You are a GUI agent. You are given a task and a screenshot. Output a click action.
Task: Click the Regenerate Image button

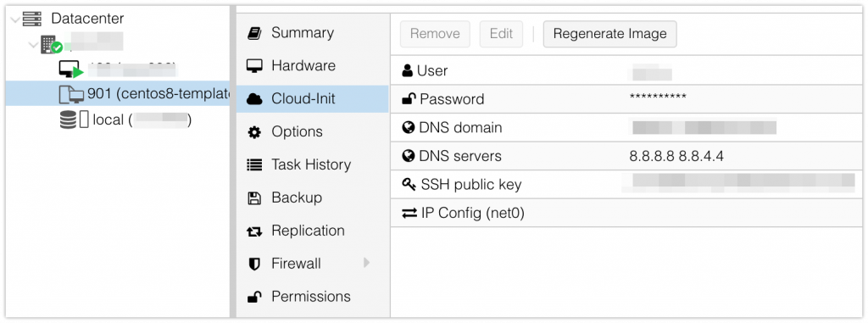[609, 34]
